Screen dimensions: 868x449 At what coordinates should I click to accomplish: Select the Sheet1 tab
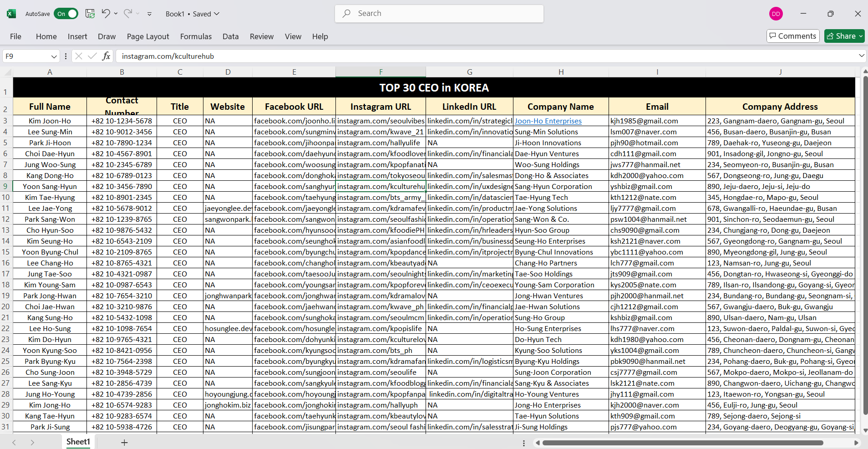tap(78, 442)
